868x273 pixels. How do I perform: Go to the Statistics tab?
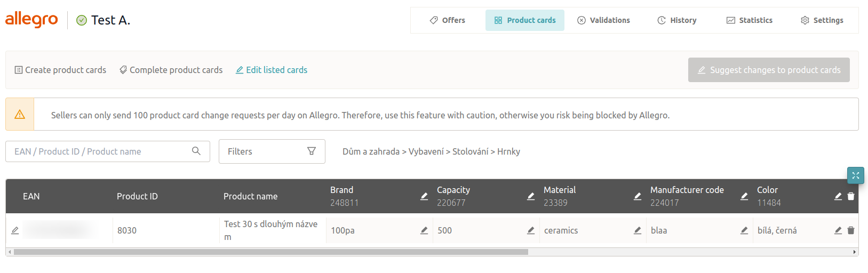coord(749,20)
